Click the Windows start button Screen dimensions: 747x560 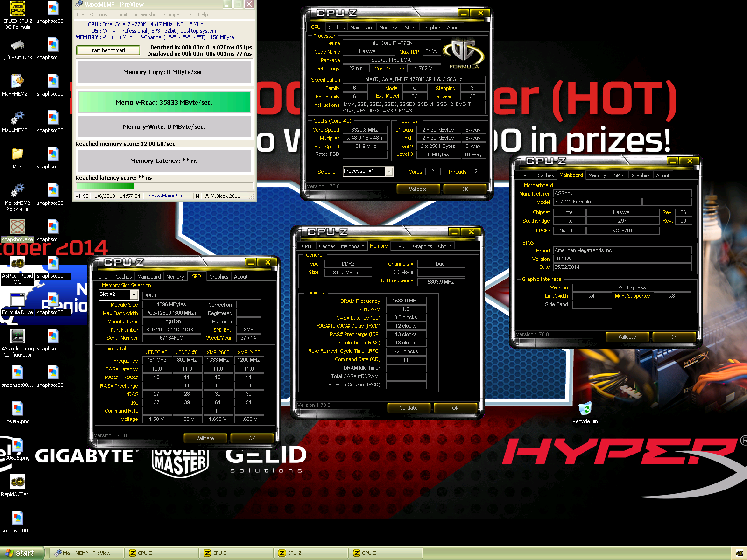[22, 553]
